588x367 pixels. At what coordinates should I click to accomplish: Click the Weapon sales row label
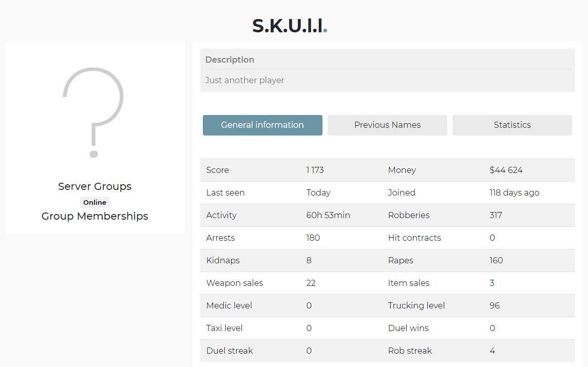point(235,283)
